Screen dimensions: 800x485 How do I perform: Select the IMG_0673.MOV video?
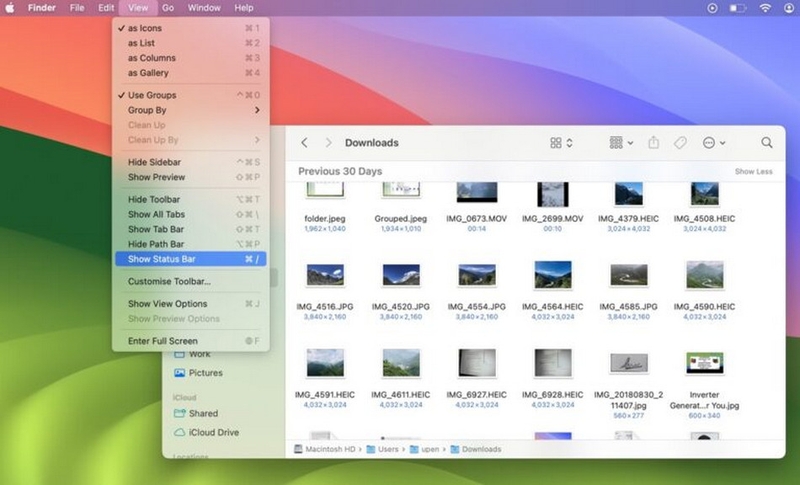[477, 193]
